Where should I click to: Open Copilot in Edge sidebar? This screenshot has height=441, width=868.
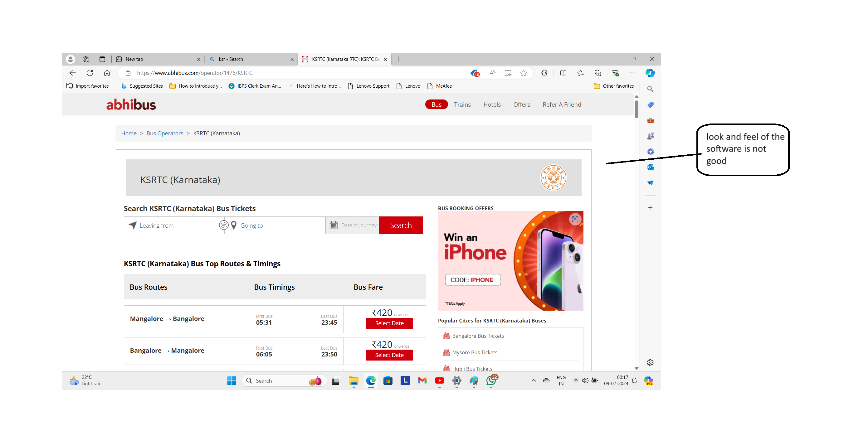(x=650, y=73)
